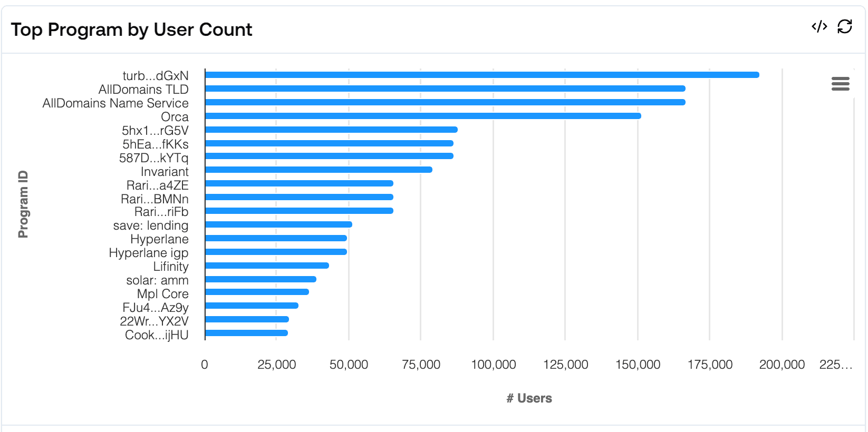Click the save: lending bar

tap(278, 224)
